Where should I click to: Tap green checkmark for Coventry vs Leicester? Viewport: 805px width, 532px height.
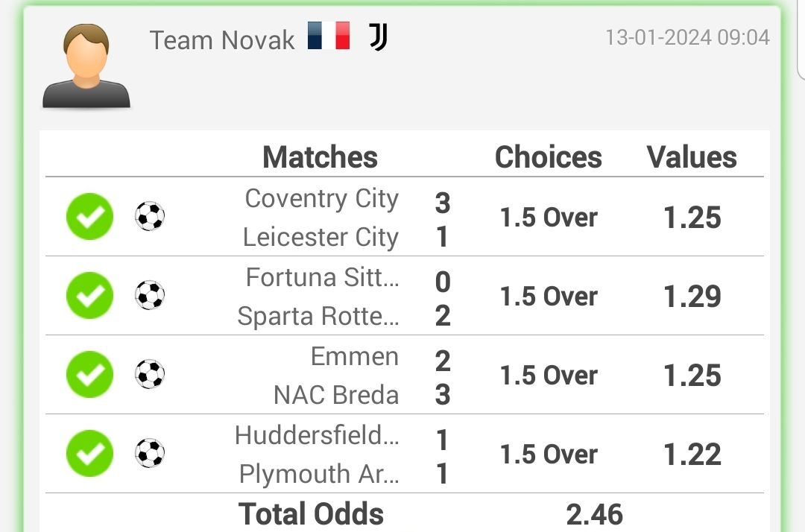coord(90,217)
